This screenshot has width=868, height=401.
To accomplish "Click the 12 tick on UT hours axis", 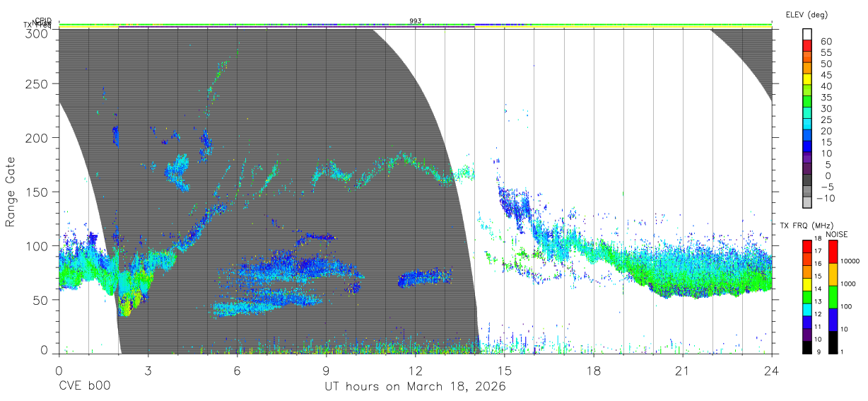I will 415,371.
